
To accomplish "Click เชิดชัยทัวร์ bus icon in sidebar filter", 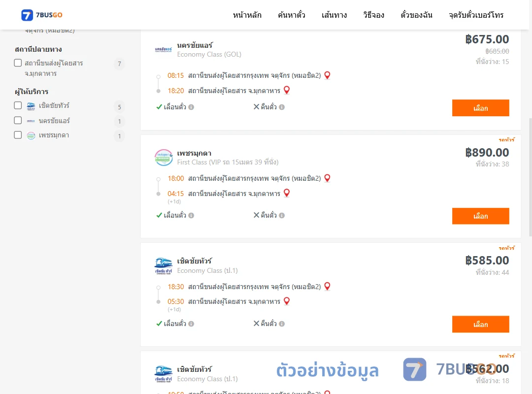I will pyautogui.click(x=31, y=106).
